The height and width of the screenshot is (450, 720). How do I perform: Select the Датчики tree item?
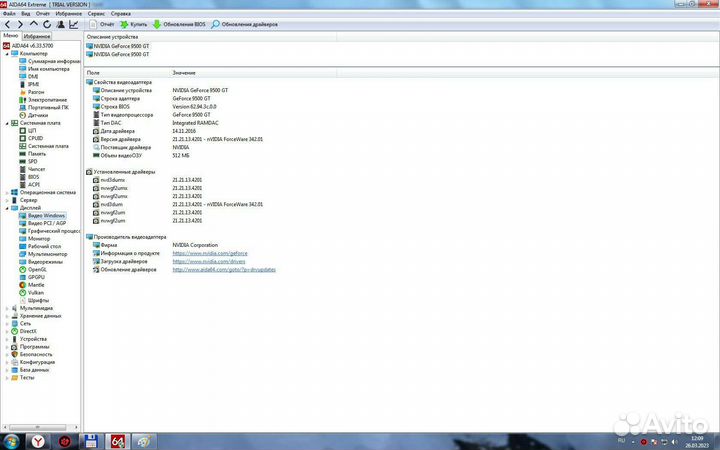click(x=34, y=115)
